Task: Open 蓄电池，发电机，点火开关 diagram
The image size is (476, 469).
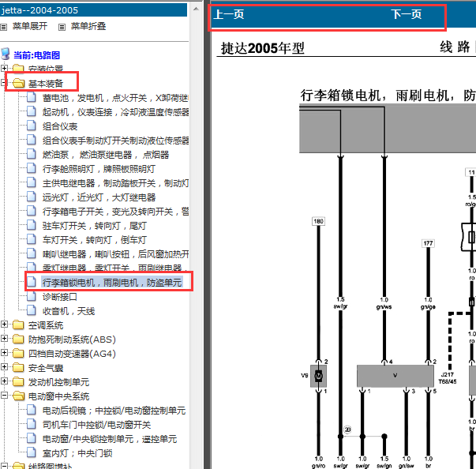Action: 115,98
